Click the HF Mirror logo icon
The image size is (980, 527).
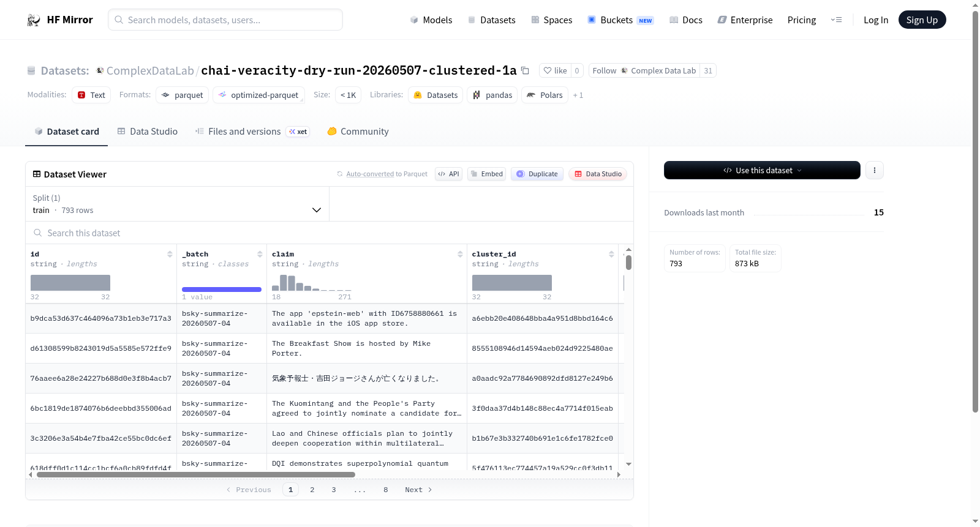pyautogui.click(x=34, y=20)
